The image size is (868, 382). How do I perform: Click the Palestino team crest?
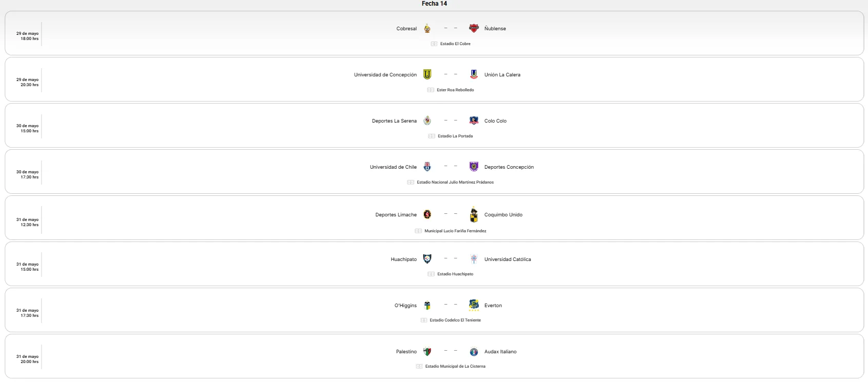(x=427, y=352)
